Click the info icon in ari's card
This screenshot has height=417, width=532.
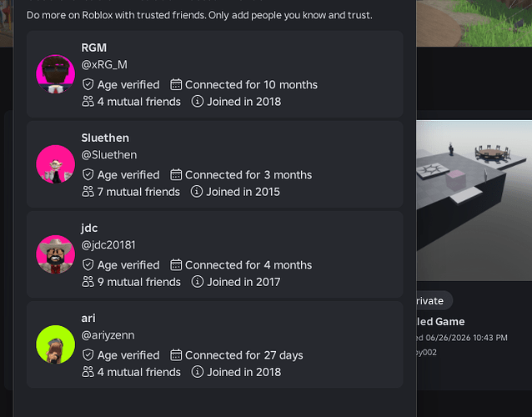(197, 372)
